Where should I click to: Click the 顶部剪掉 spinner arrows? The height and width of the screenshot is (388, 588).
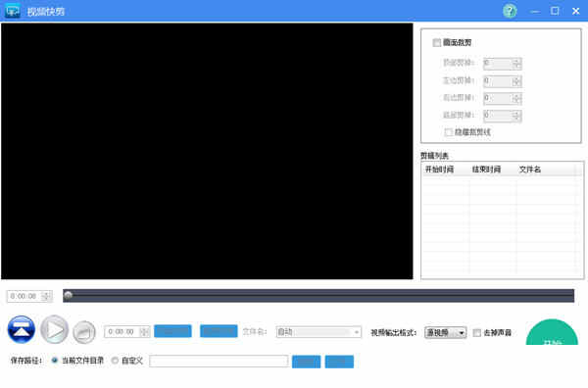517,64
